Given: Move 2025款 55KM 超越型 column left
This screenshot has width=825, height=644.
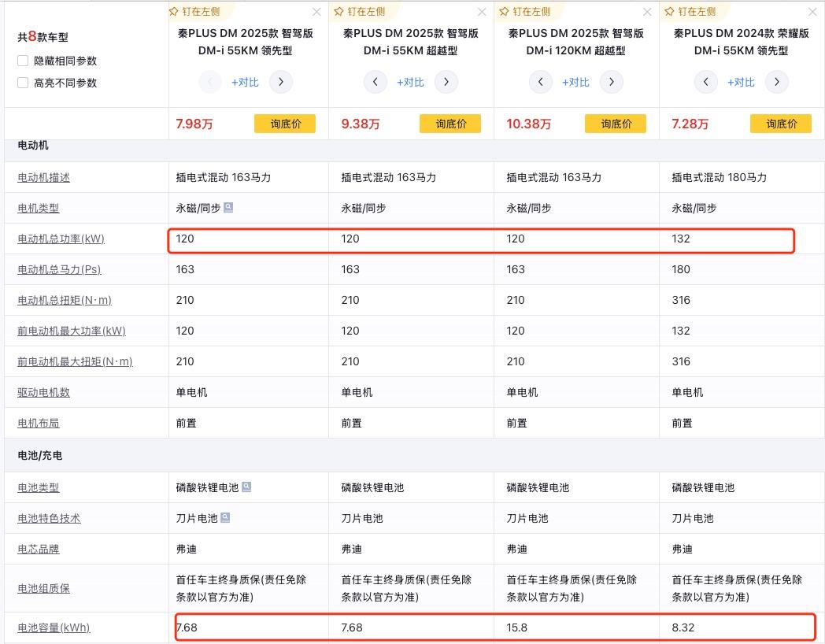Looking at the screenshot, I should pyautogui.click(x=376, y=82).
